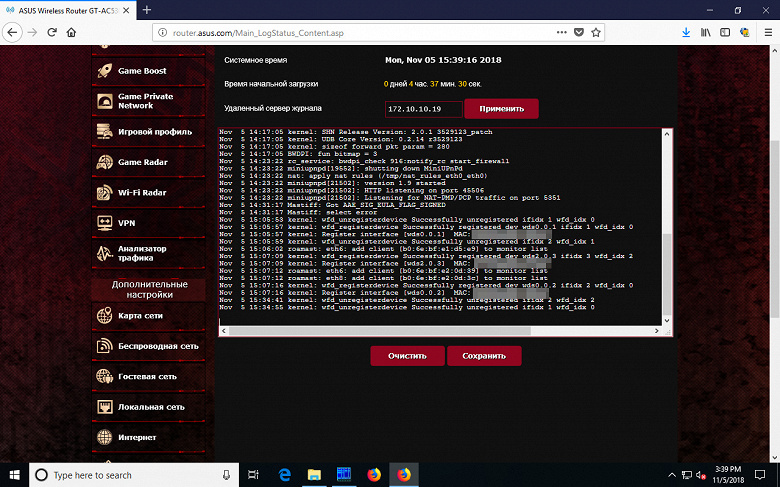Image resolution: width=780 pixels, height=487 pixels.
Task: Open the Wi-Fi Radar icon
Action: pyautogui.click(x=104, y=193)
